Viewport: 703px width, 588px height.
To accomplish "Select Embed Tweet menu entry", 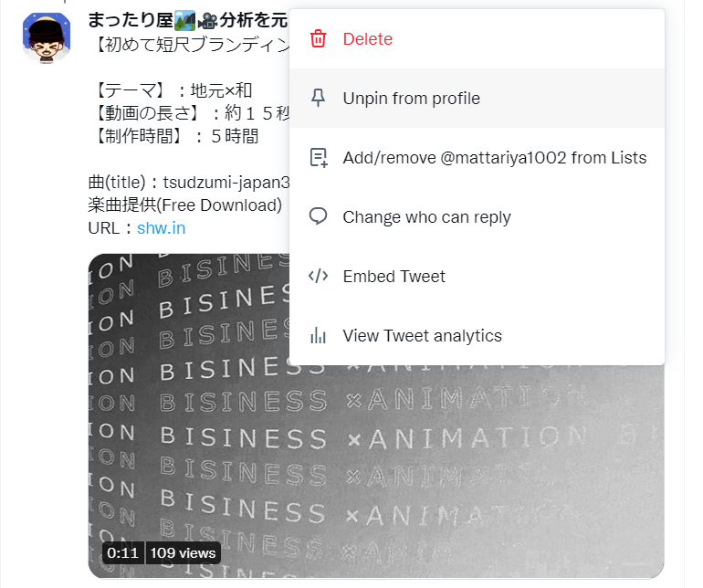I will tap(477, 277).
